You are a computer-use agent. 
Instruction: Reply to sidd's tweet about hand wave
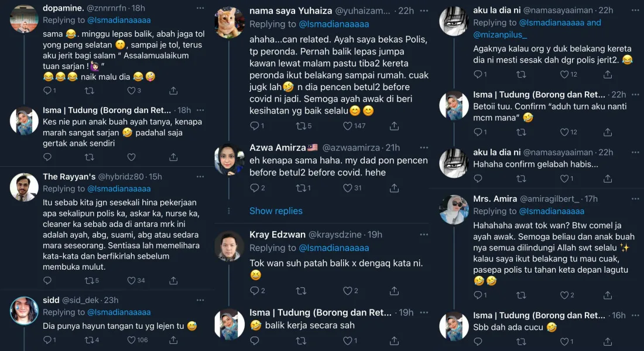click(47, 340)
